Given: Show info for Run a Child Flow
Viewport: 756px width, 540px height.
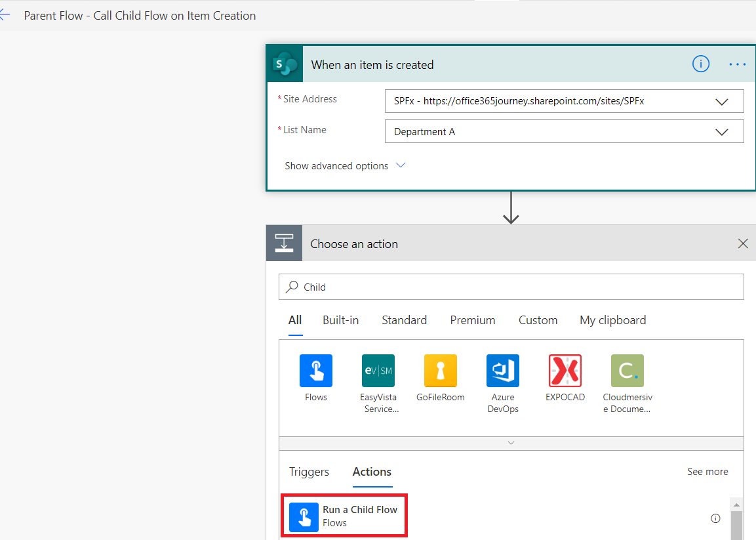Looking at the screenshot, I should coord(715,518).
